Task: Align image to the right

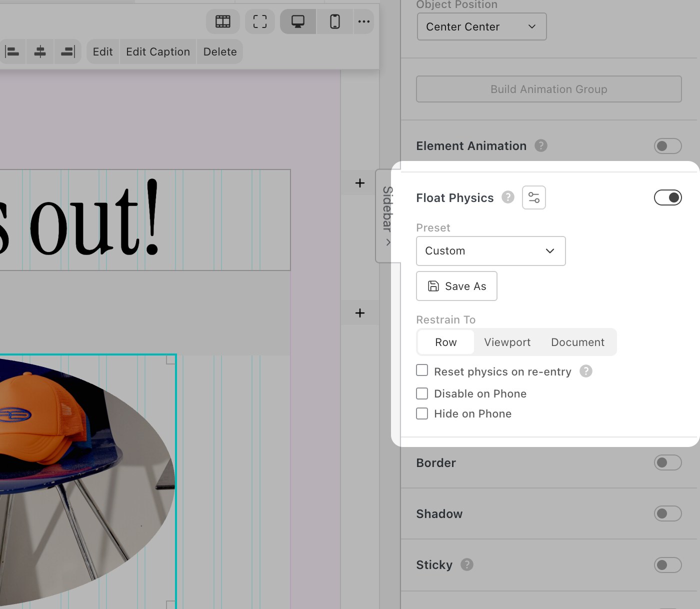Action: pos(68,51)
